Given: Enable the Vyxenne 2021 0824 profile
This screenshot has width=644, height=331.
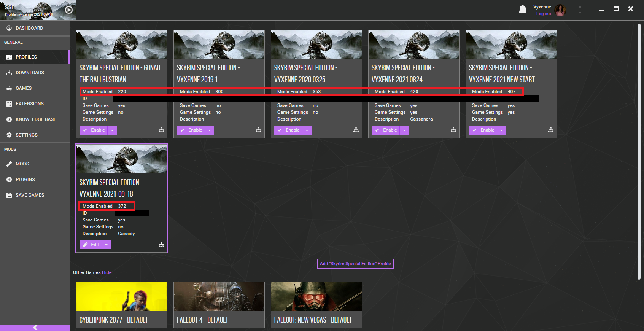Looking at the screenshot, I should [x=386, y=130].
